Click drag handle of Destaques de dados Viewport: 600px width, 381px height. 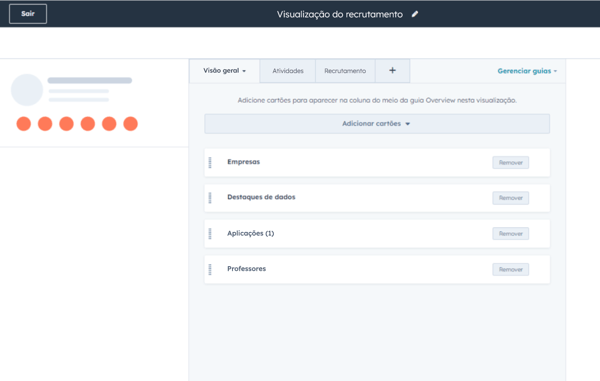(210, 198)
